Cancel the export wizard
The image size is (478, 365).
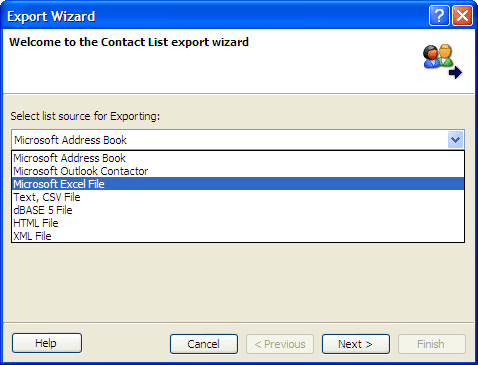coord(204,344)
